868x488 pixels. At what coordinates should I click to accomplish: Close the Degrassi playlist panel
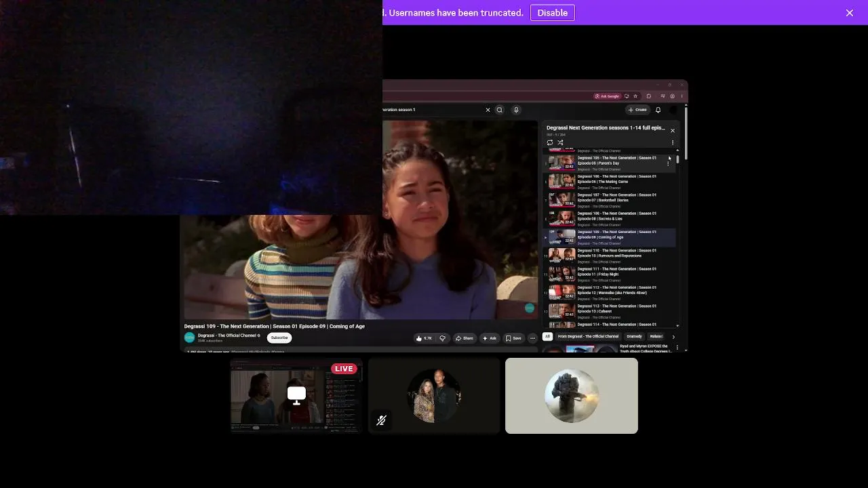(x=673, y=131)
